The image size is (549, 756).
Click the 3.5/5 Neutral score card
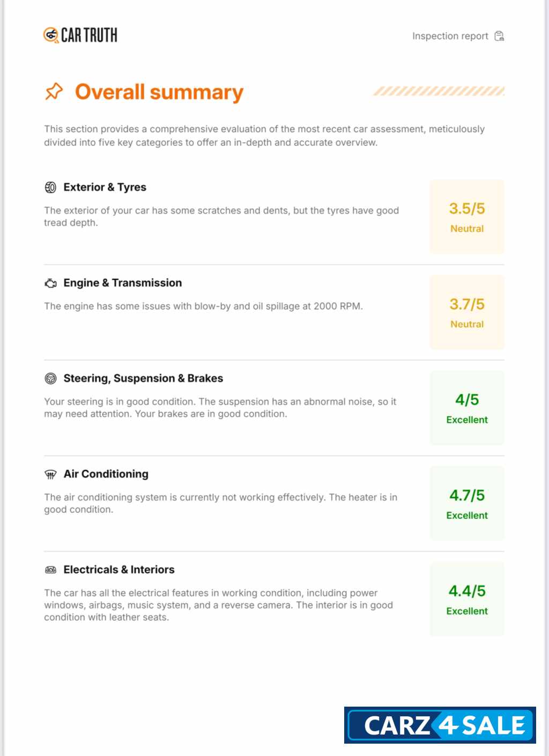467,217
